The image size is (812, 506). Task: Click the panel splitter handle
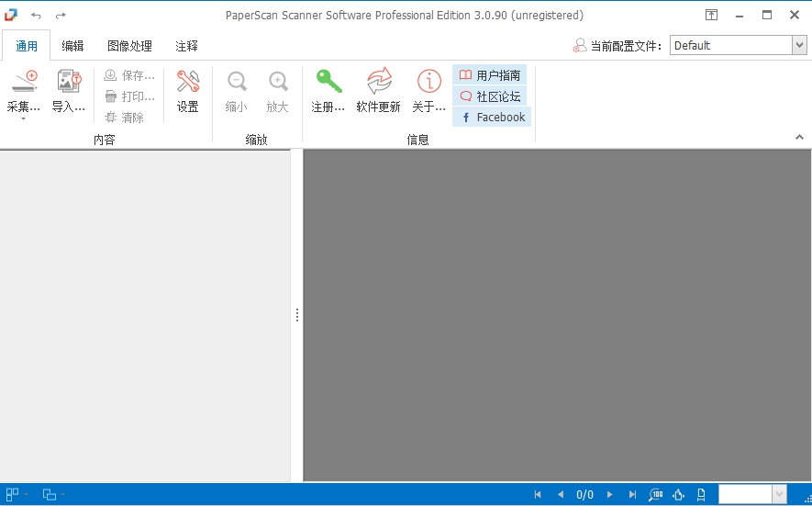(x=297, y=315)
